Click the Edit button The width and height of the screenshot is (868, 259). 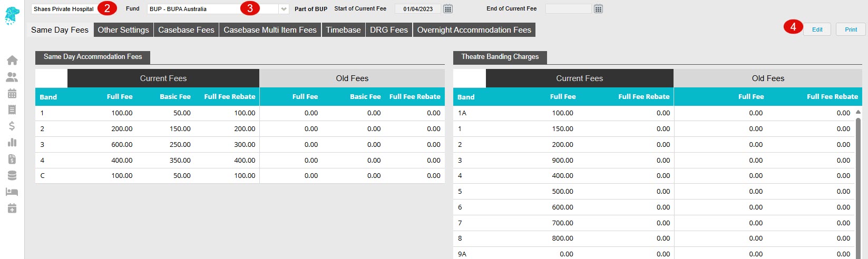click(817, 29)
